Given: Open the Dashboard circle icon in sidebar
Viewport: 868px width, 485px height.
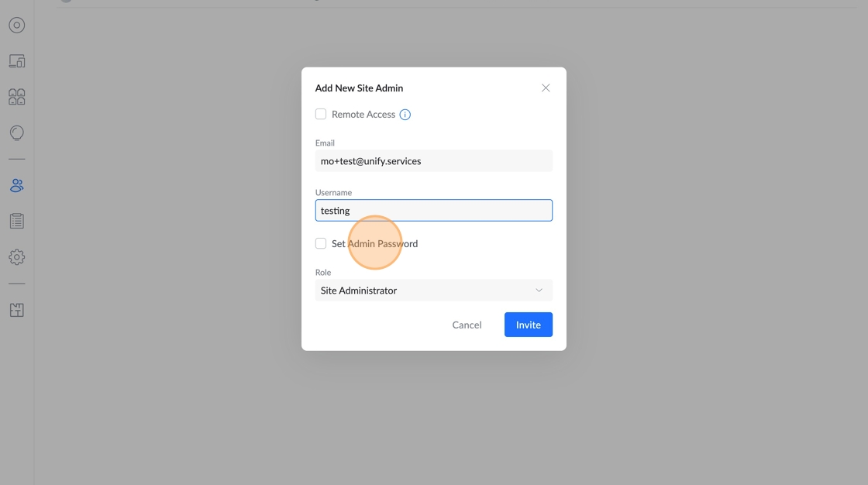Looking at the screenshot, I should pyautogui.click(x=17, y=26).
